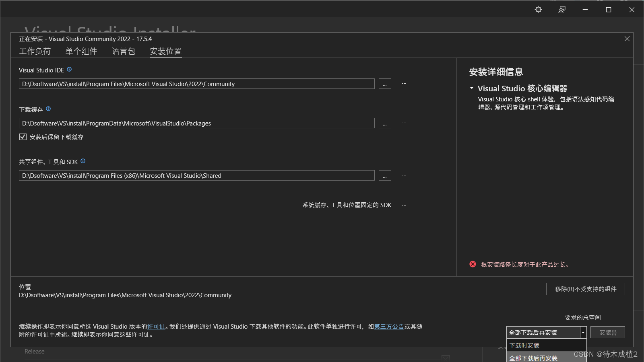
Task: Minimize the Visual Studio Installer window
Action: click(x=585, y=10)
